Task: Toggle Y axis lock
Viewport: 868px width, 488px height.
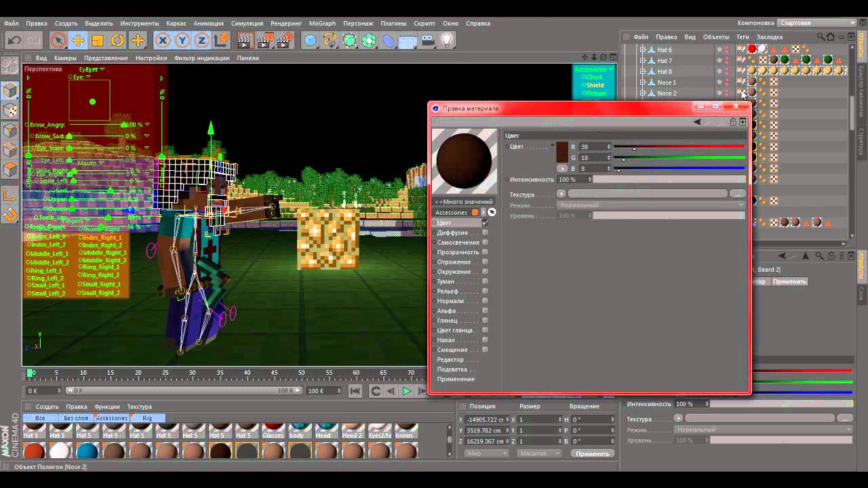Action: tap(182, 40)
